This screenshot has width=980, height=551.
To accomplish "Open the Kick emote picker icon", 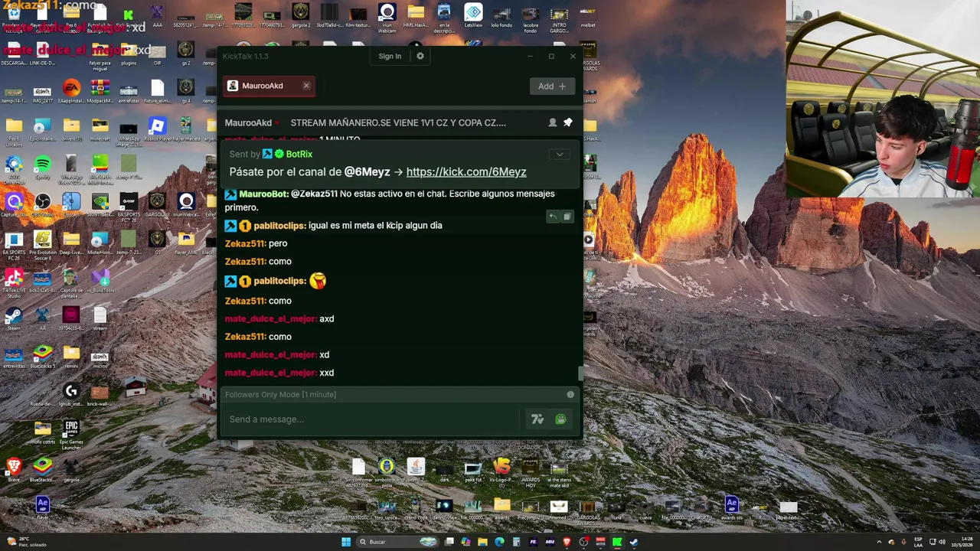I will [560, 419].
